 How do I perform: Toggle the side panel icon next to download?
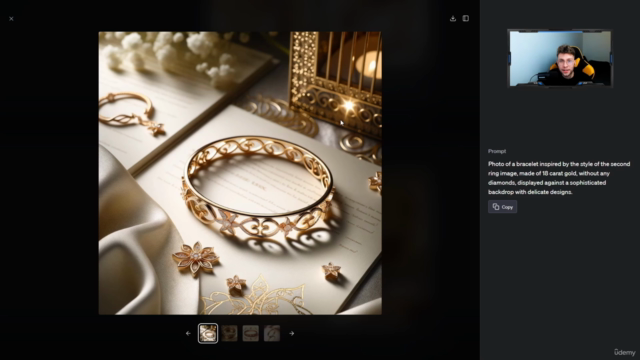click(x=466, y=18)
